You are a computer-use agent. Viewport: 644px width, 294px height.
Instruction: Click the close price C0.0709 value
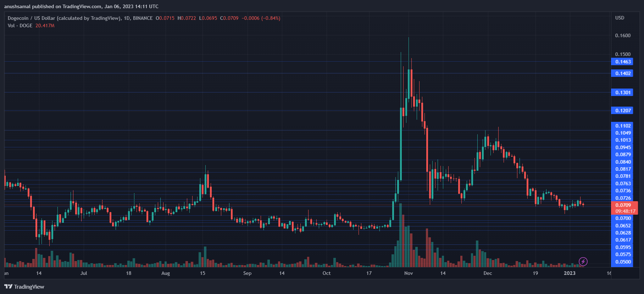tap(229, 18)
